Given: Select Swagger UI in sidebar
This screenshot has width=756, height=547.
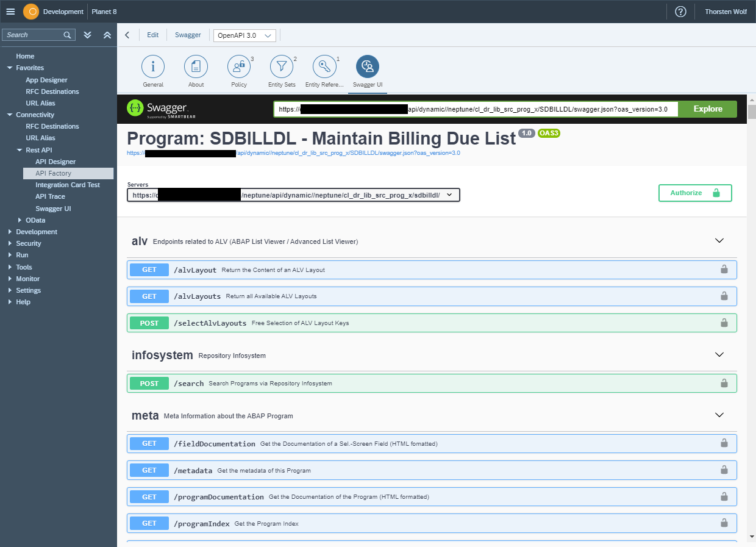Looking at the screenshot, I should pyautogui.click(x=53, y=209).
